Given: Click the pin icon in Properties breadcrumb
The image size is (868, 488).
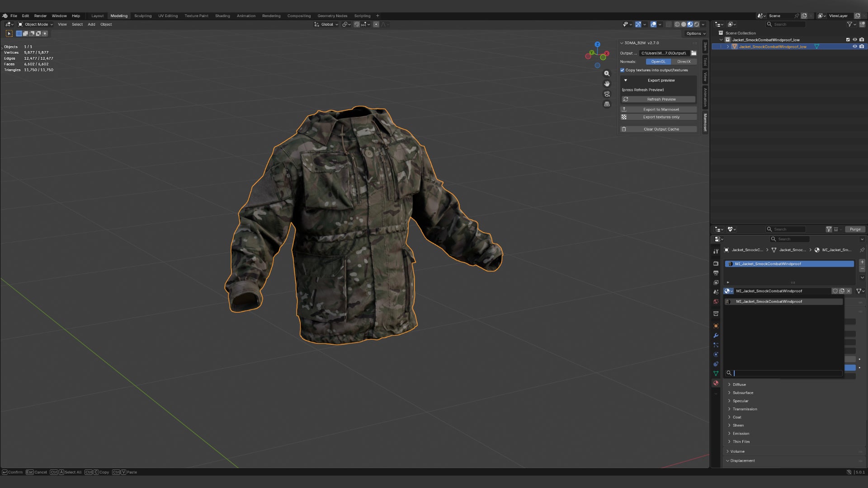Looking at the screenshot, I should point(862,250).
